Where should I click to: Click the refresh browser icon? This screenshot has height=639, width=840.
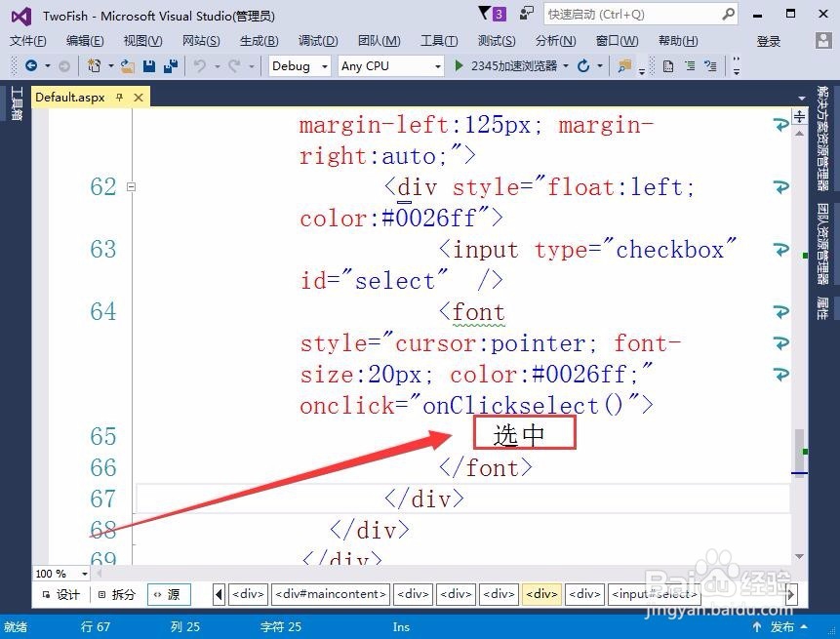click(583, 66)
